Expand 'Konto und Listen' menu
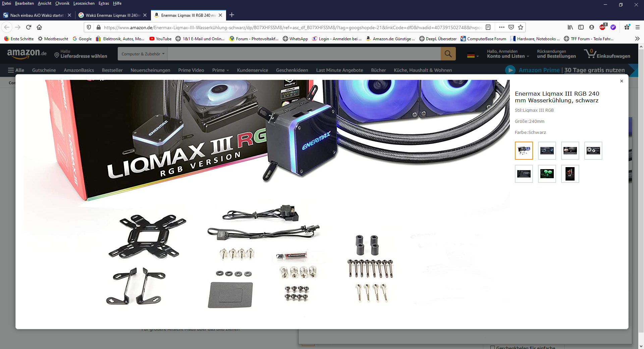The height and width of the screenshot is (349, 644). (508, 54)
